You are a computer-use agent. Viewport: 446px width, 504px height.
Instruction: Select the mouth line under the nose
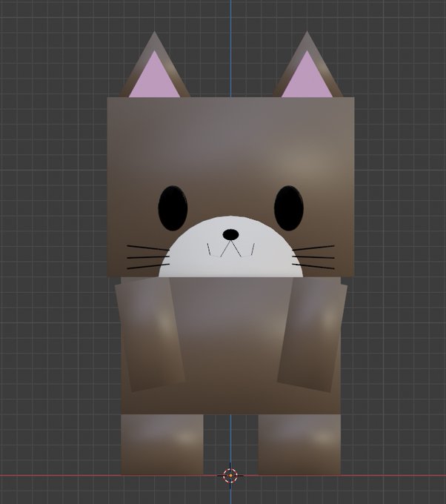[230, 249]
